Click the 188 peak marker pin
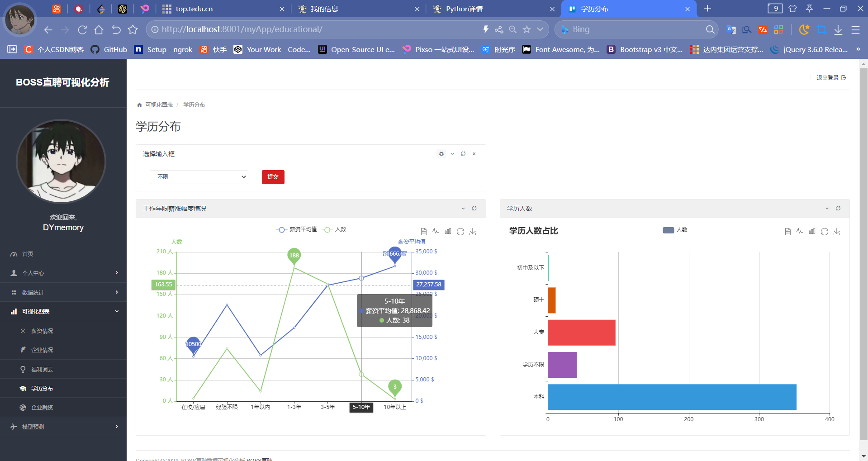The image size is (868, 461). coord(294,256)
